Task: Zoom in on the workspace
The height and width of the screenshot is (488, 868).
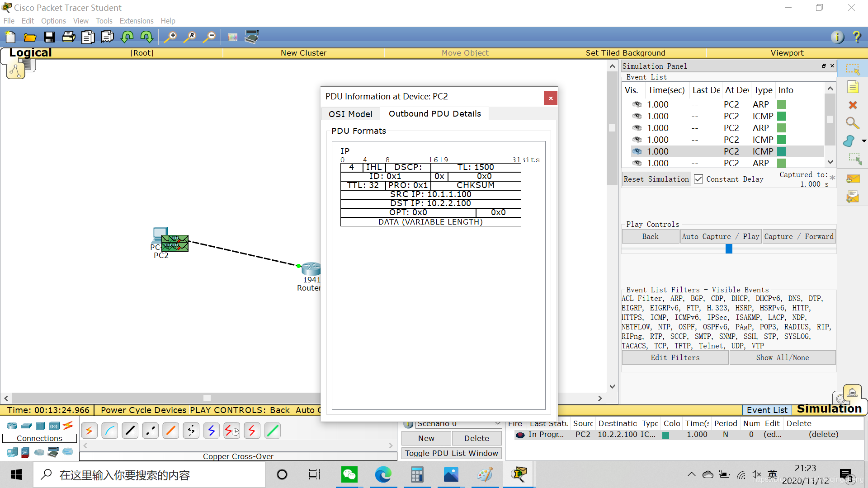Action: [170, 37]
